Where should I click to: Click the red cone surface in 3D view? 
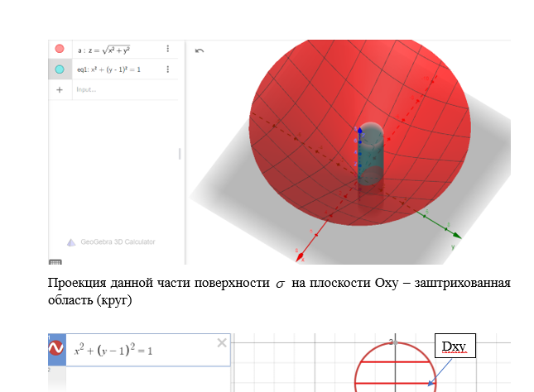[306, 102]
